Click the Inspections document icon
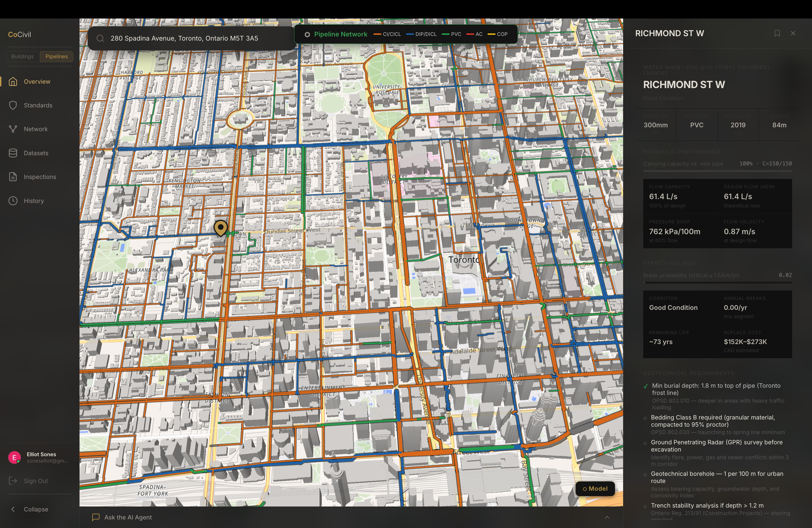This screenshot has width=812, height=528. coord(13,177)
